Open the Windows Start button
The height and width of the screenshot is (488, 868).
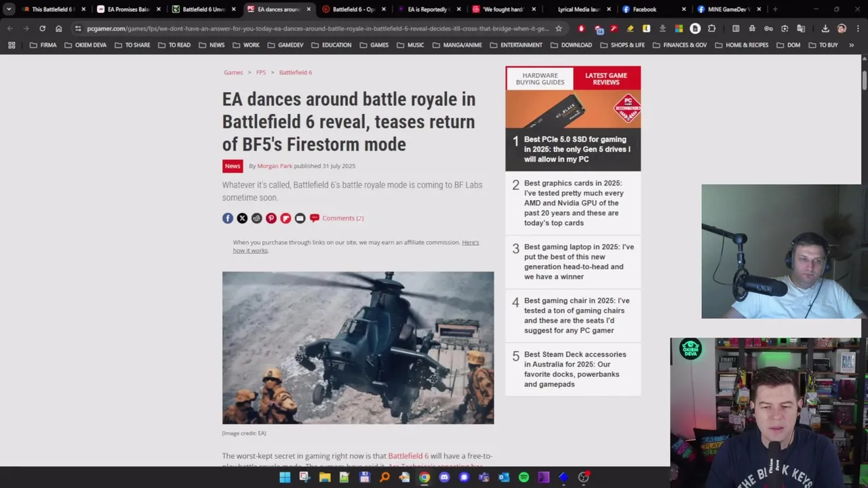[x=285, y=477]
